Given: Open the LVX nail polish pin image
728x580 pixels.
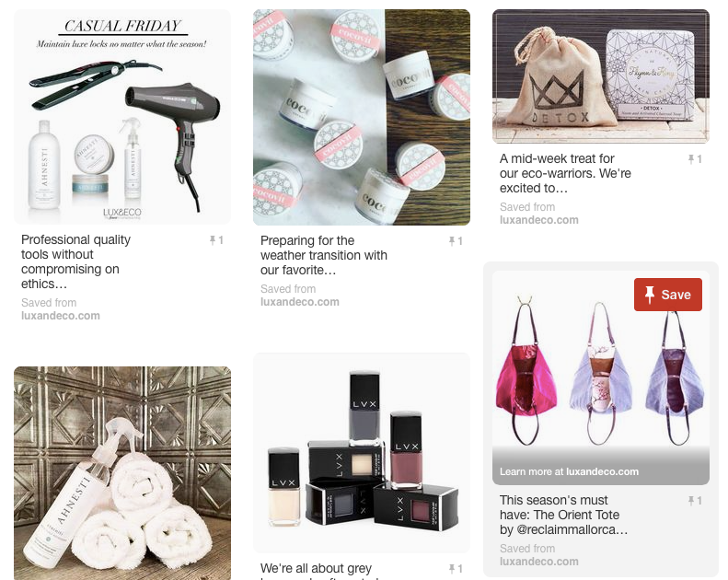Looking at the screenshot, I should [x=362, y=453].
